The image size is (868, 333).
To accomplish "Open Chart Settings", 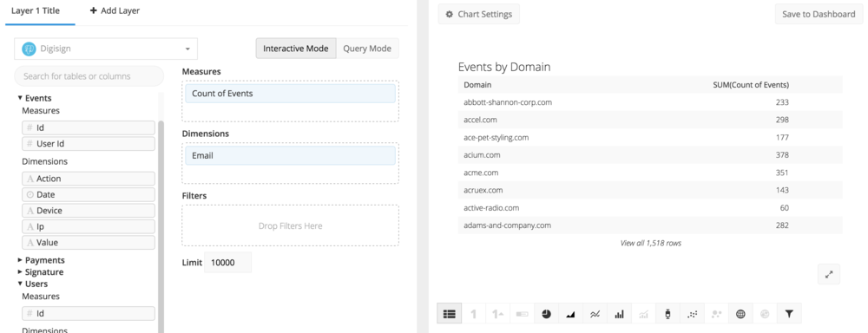I will (479, 15).
